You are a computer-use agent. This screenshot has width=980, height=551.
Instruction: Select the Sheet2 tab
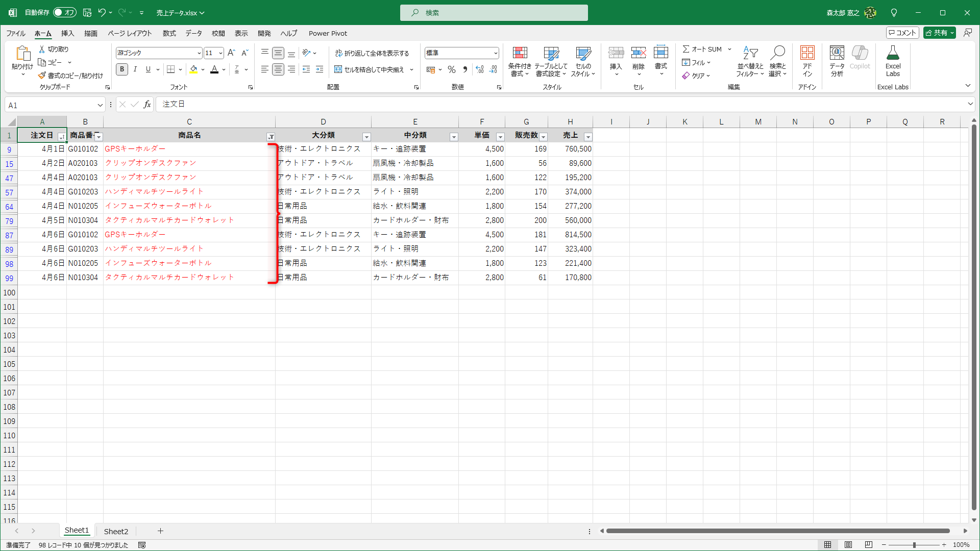tap(116, 531)
